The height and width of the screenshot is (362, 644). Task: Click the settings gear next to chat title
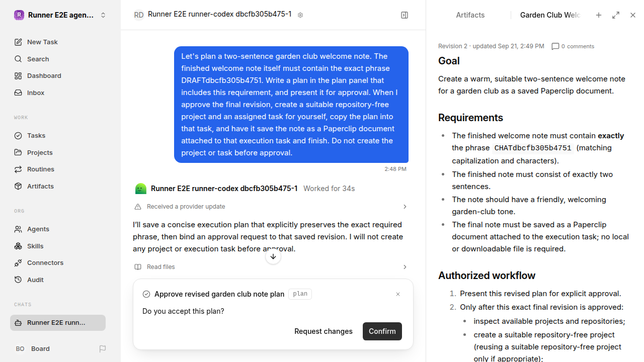pyautogui.click(x=300, y=15)
